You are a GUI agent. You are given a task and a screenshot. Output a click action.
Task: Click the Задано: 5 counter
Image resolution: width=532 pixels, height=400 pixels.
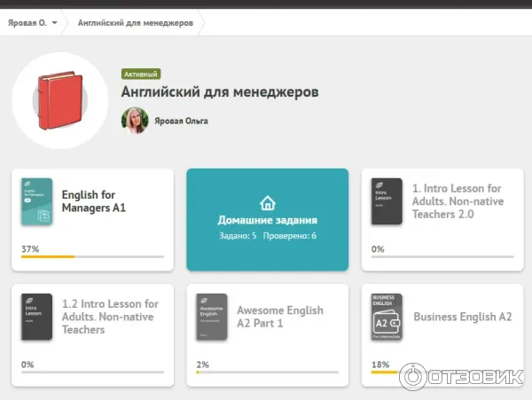pos(238,236)
